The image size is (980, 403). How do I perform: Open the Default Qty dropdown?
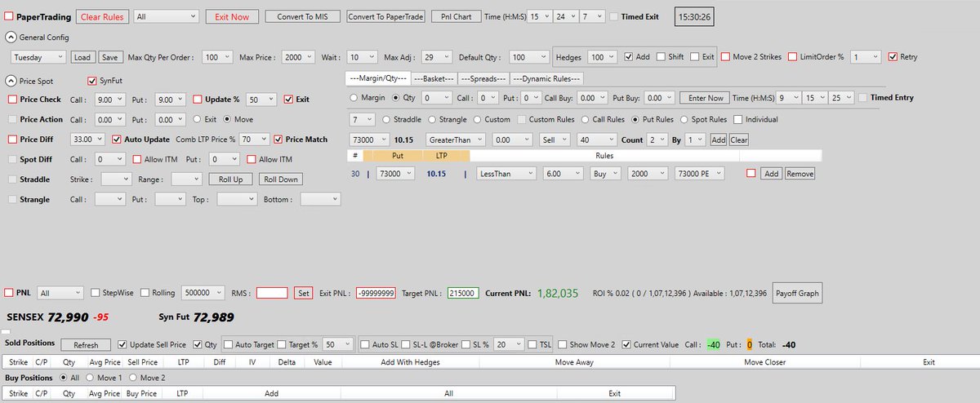(x=529, y=57)
